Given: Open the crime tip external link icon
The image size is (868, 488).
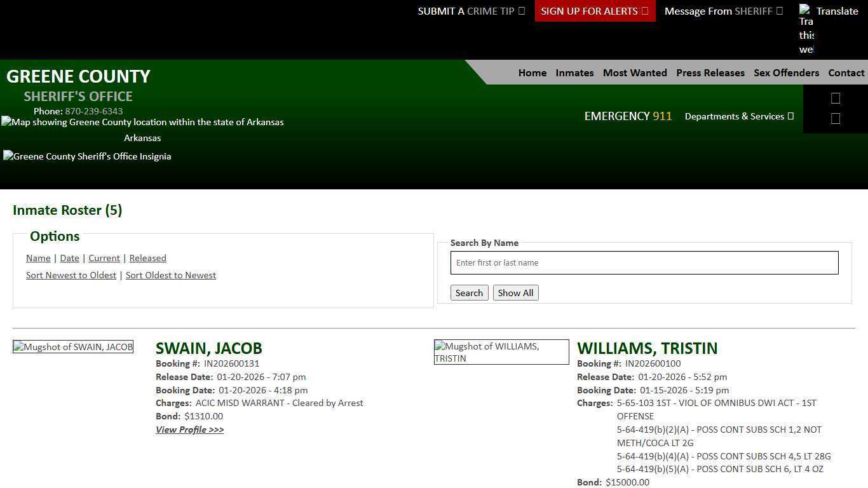Looking at the screenshot, I should [520, 11].
